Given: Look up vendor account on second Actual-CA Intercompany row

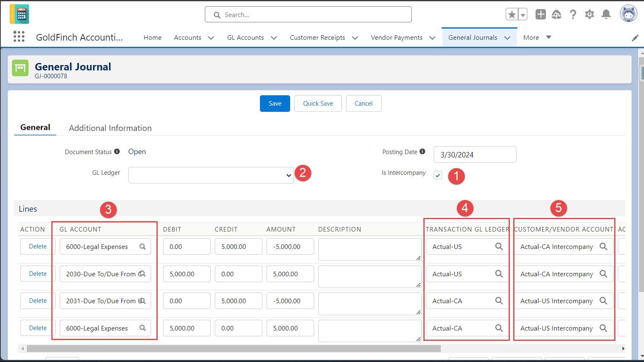Looking at the screenshot, I should pyautogui.click(x=603, y=274).
